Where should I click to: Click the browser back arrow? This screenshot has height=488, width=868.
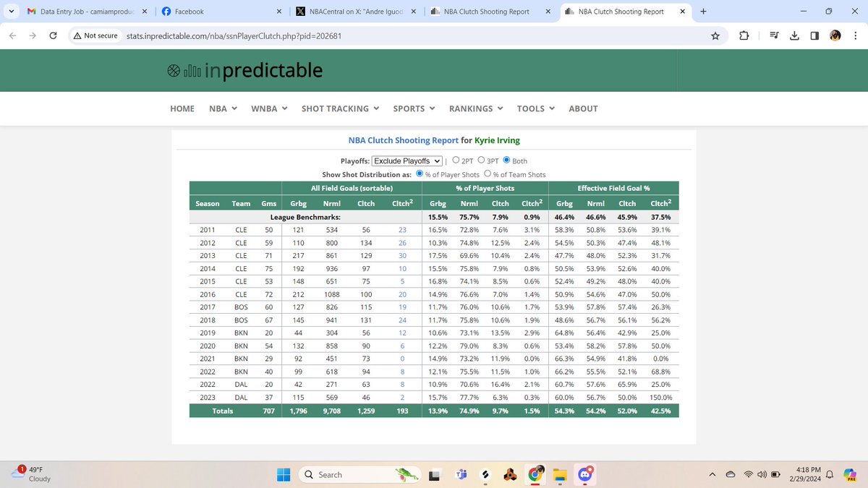(x=13, y=35)
